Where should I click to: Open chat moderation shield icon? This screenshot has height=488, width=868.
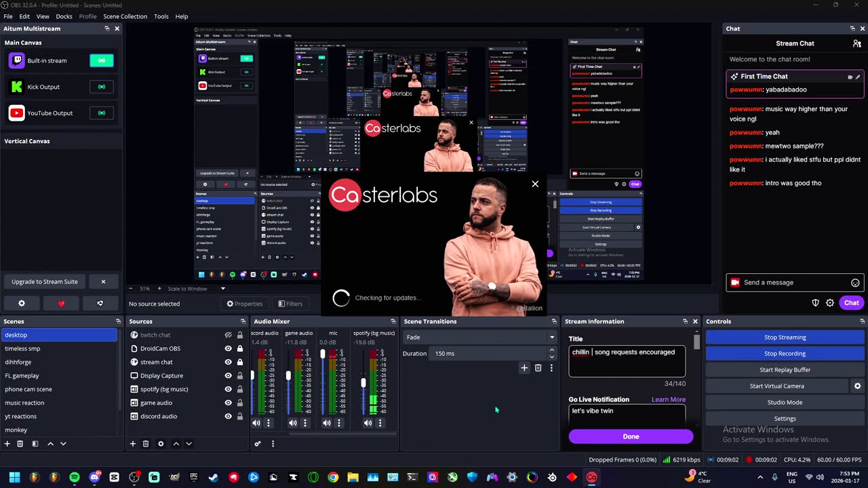(816, 303)
